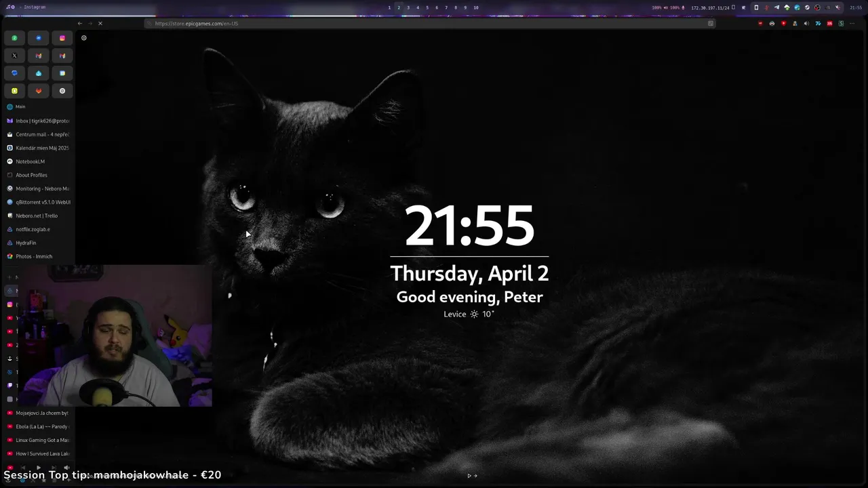Click the media player previous track button
868x488 pixels.
click(24, 467)
